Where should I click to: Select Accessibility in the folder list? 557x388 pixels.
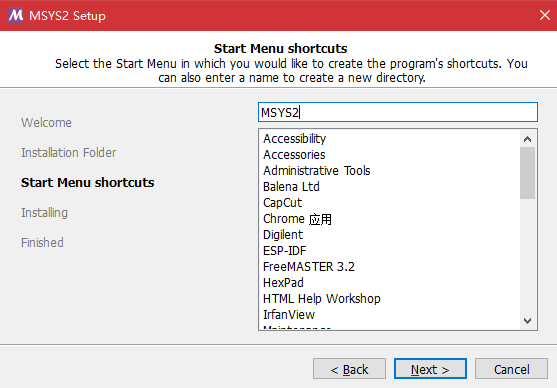[294, 139]
